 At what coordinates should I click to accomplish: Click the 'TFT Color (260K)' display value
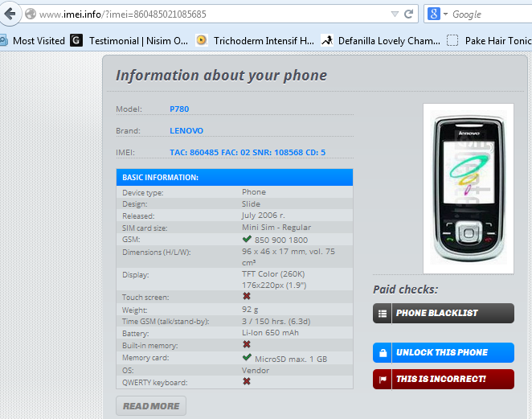coord(273,274)
